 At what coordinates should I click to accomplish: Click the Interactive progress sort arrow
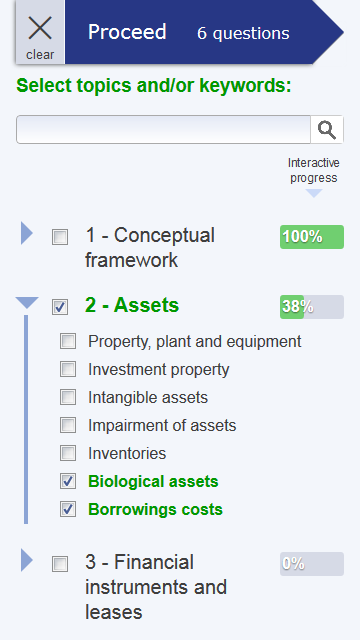tap(314, 193)
